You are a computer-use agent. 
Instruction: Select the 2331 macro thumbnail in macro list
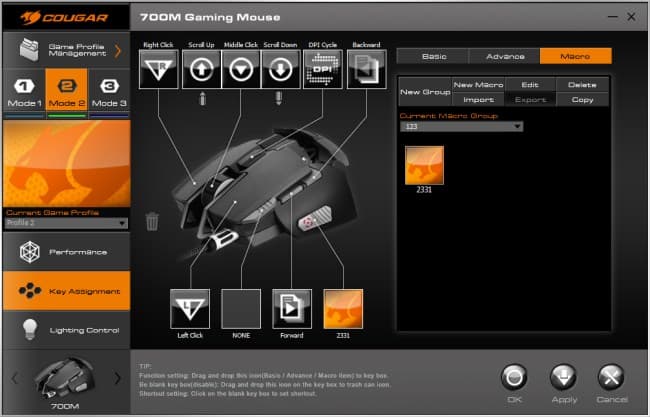tap(424, 165)
